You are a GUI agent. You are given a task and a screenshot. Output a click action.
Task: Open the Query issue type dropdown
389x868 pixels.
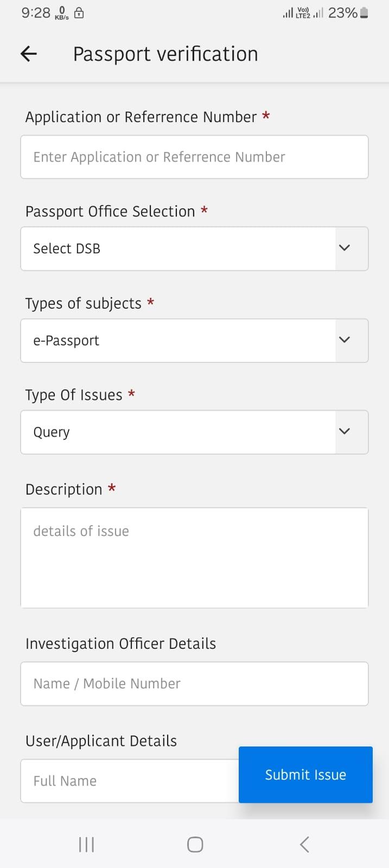(194, 432)
